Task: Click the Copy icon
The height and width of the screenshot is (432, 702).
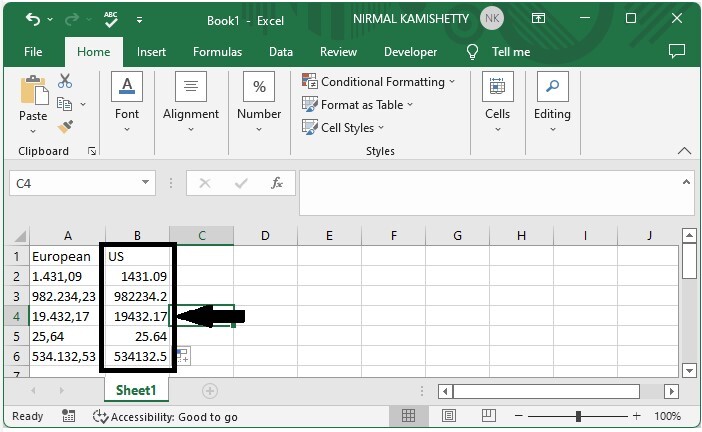Action: 64,104
